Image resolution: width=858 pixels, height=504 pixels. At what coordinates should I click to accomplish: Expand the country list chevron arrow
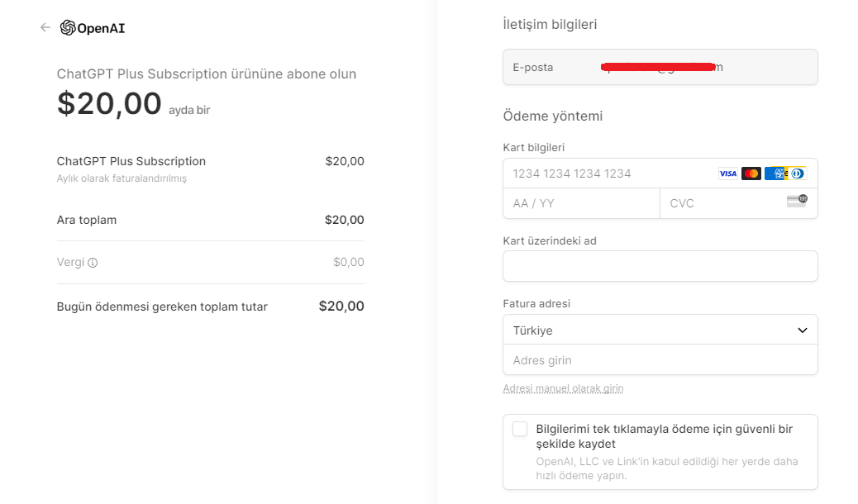pos(802,330)
